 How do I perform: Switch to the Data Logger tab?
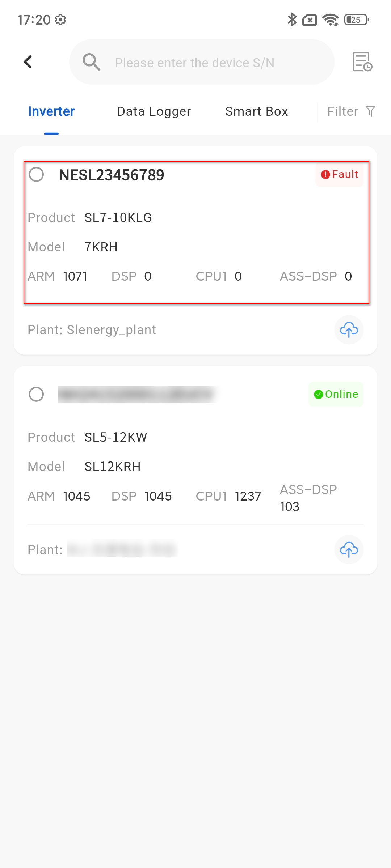click(x=154, y=111)
